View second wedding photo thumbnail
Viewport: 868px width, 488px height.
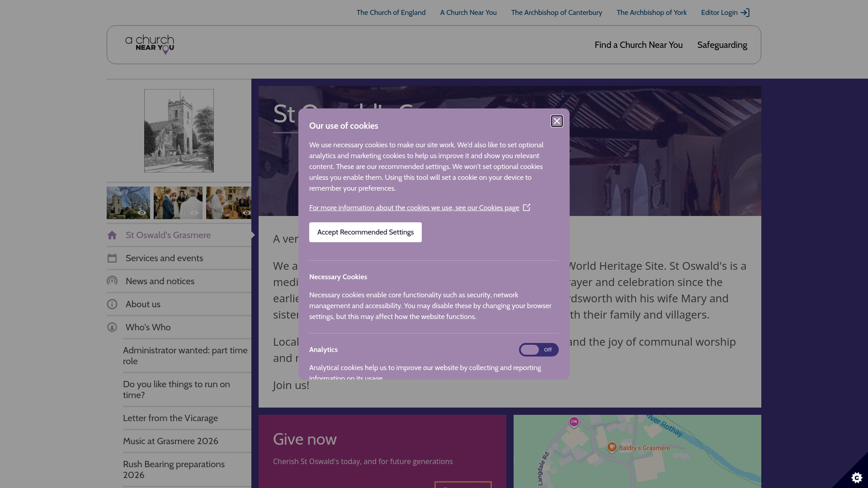[x=178, y=203]
